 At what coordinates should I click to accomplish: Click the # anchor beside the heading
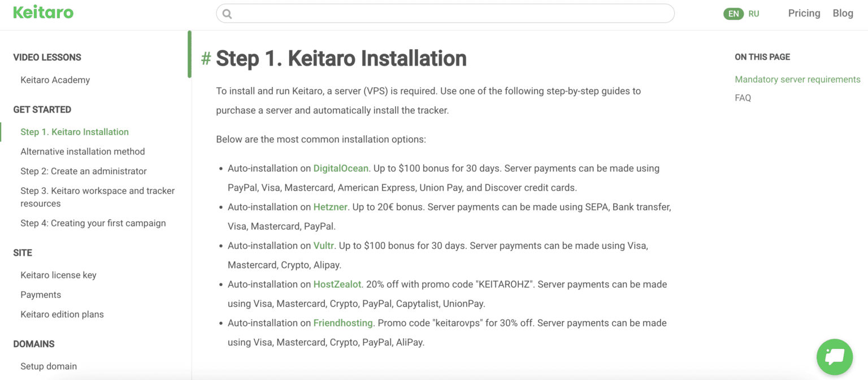(206, 58)
